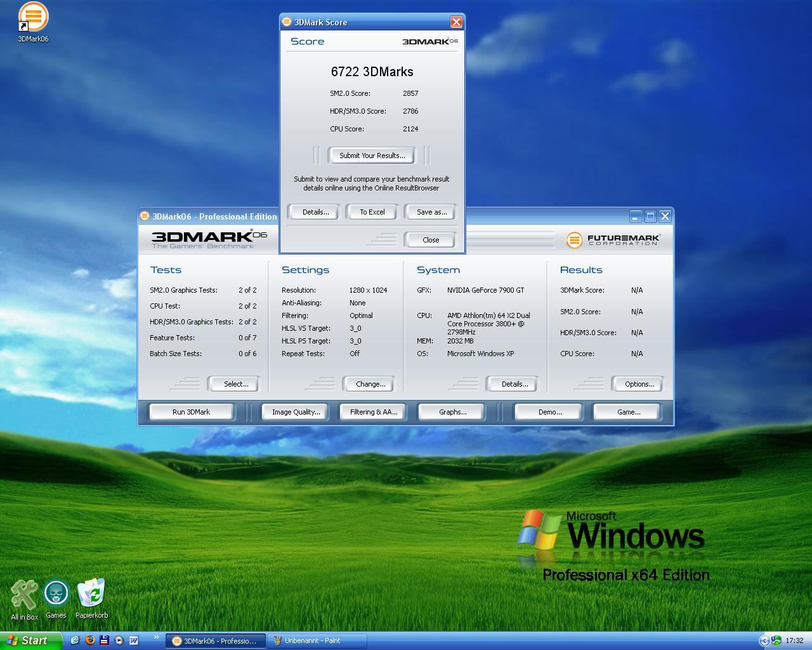Click Batch Size Tests 0 of 6 value

(x=247, y=354)
